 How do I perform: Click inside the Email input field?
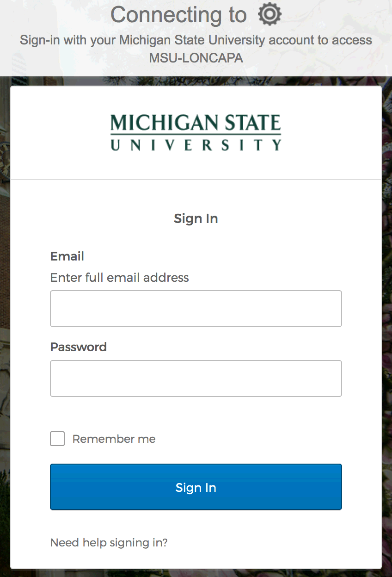pos(196,308)
